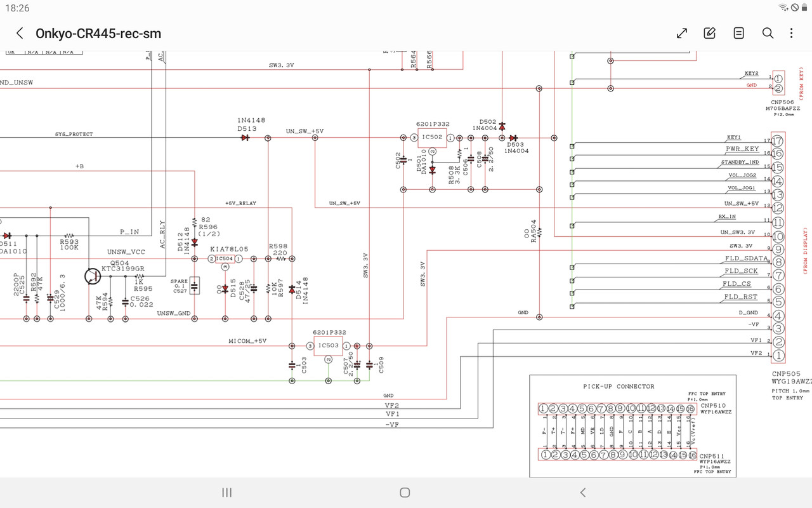This screenshot has height=508, width=812.
Task: Tap Android back navigation chevron
Action: pyautogui.click(x=583, y=492)
